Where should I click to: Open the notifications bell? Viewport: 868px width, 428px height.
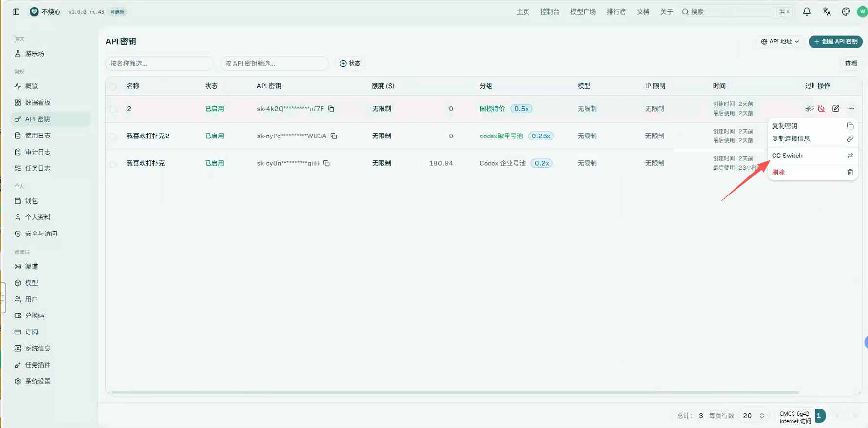point(807,12)
